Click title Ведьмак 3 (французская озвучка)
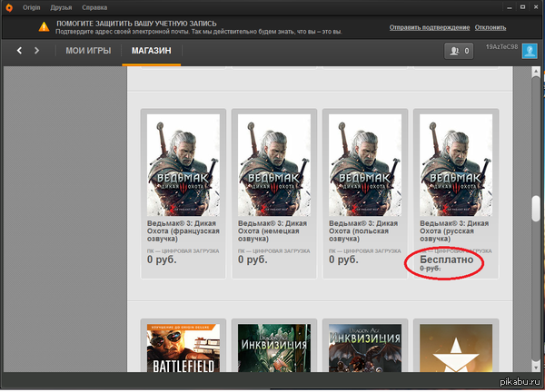The height and width of the screenshot is (392, 545). tap(183, 230)
